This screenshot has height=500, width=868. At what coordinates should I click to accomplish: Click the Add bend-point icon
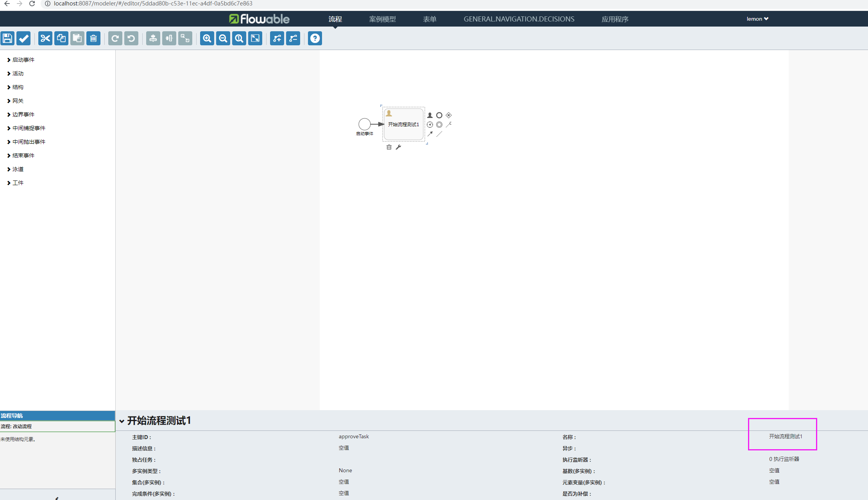(x=277, y=38)
